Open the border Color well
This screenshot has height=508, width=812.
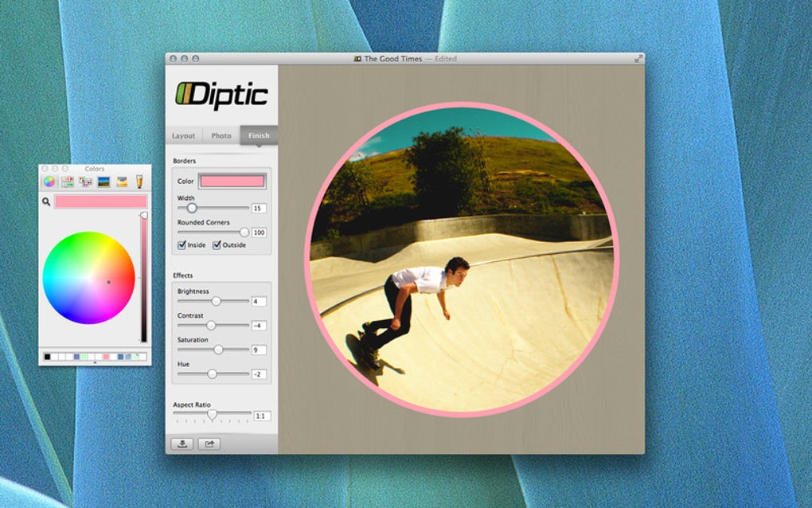232,182
